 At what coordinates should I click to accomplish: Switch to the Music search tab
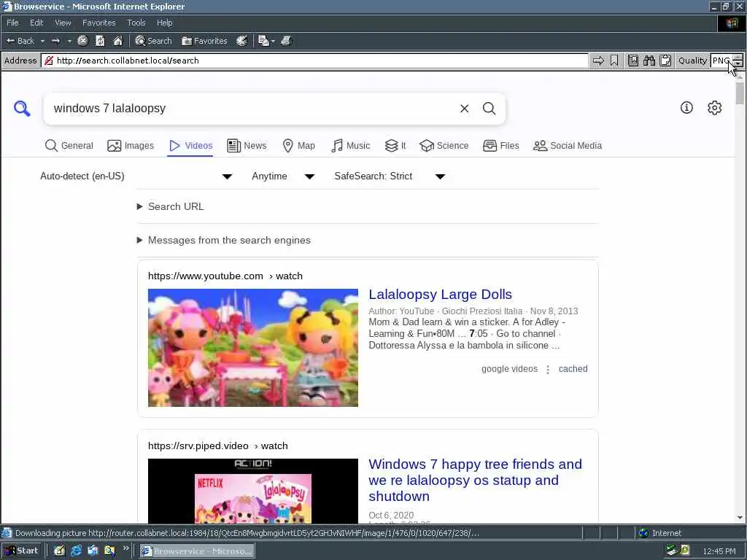point(350,146)
